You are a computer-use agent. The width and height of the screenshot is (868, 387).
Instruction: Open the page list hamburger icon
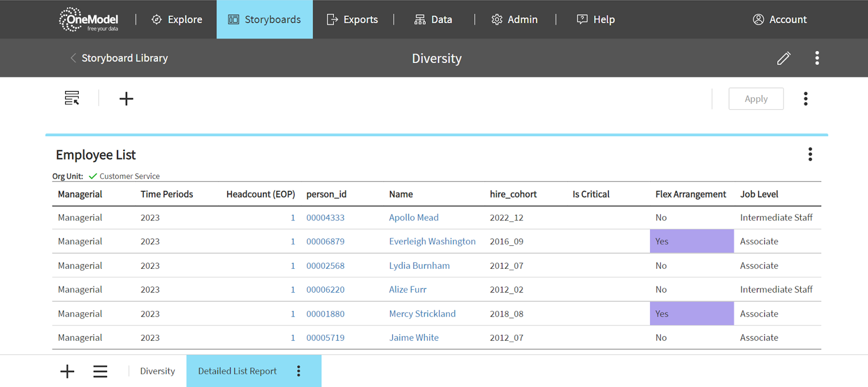pyautogui.click(x=100, y=371)
